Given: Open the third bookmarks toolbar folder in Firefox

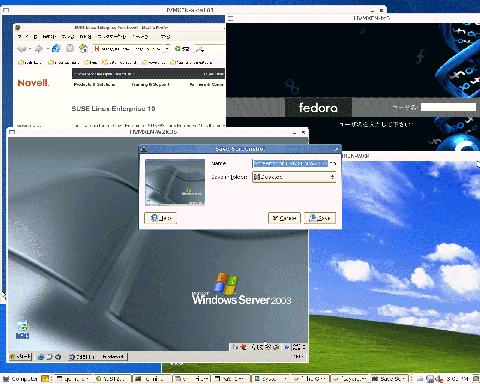Looking at the screenshot, I should pyautogui.click(x=90, y=62).
